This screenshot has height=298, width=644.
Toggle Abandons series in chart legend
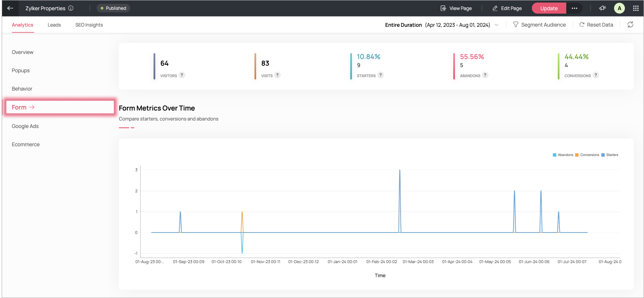click(563, 155)
